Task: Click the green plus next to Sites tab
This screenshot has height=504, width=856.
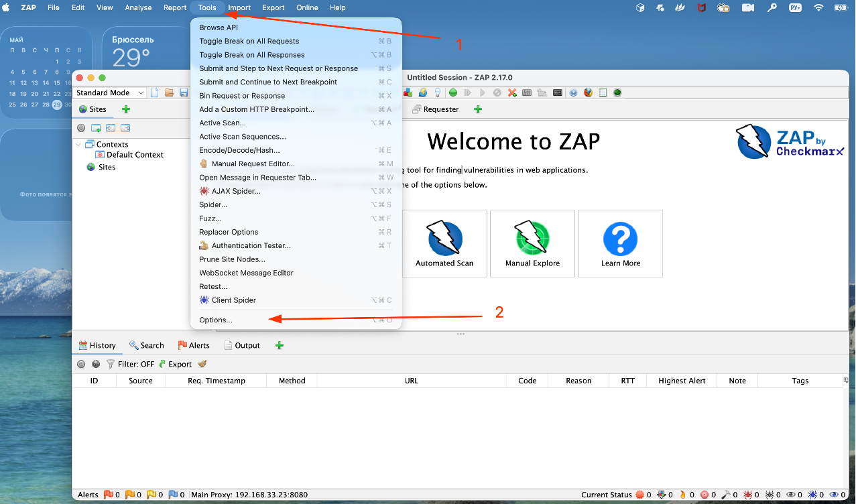Action: tap(126, 109)
